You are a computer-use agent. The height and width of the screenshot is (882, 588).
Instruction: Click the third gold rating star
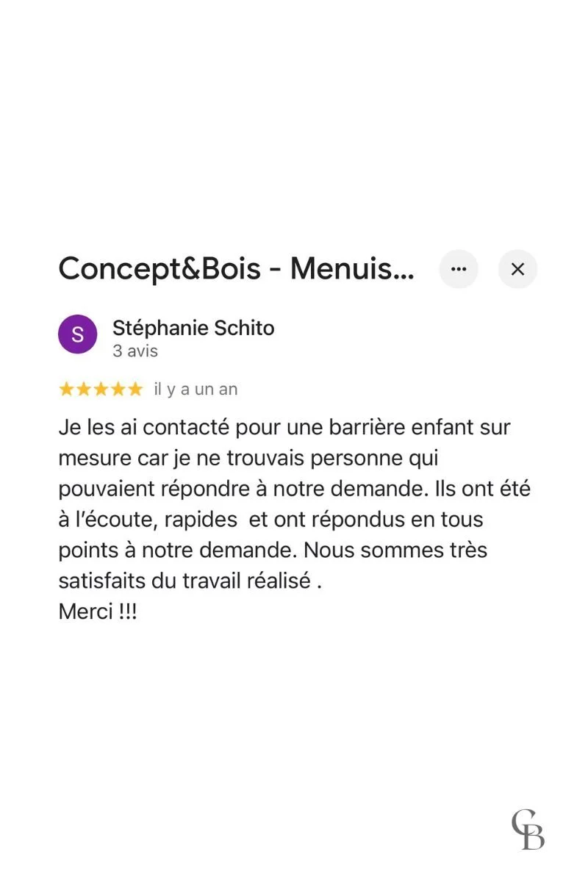coord(101,389)
